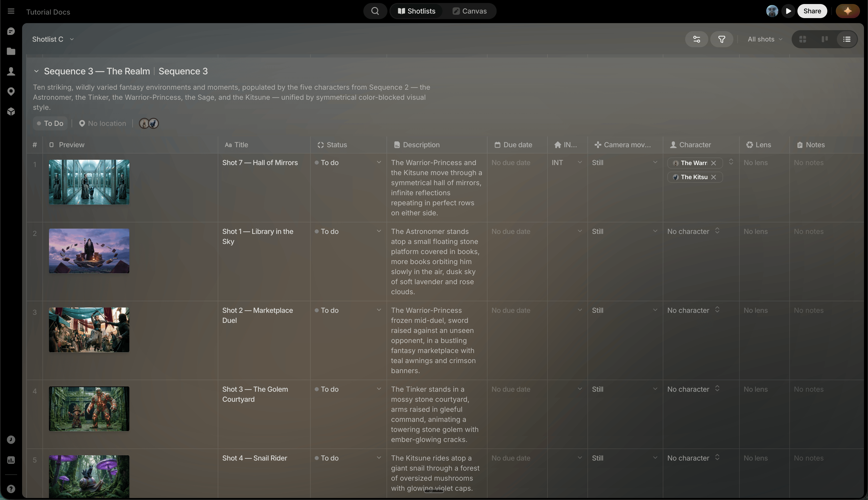Collapse the Sequence 3 — The Realm section

(x=36, y=71)
